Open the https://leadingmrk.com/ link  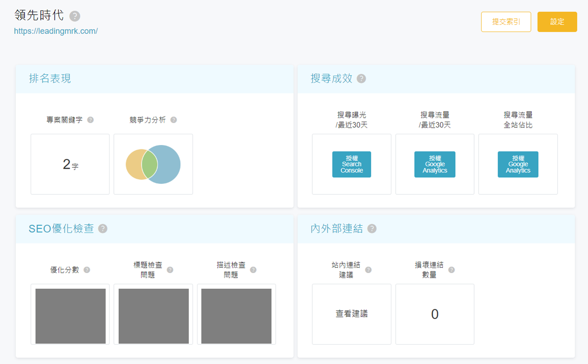point(56,31)
